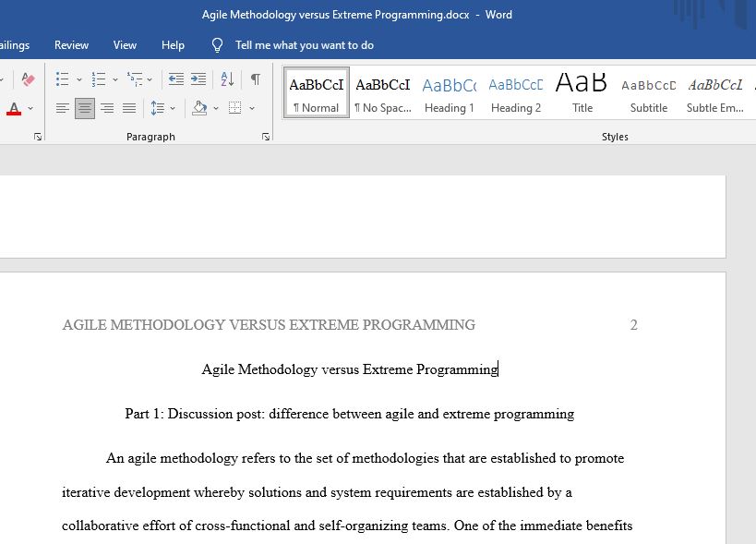Click the Clear All Formatting eraser icon
Screen dimensions: 756x544
pyautogui.click(x=28, y=79)
